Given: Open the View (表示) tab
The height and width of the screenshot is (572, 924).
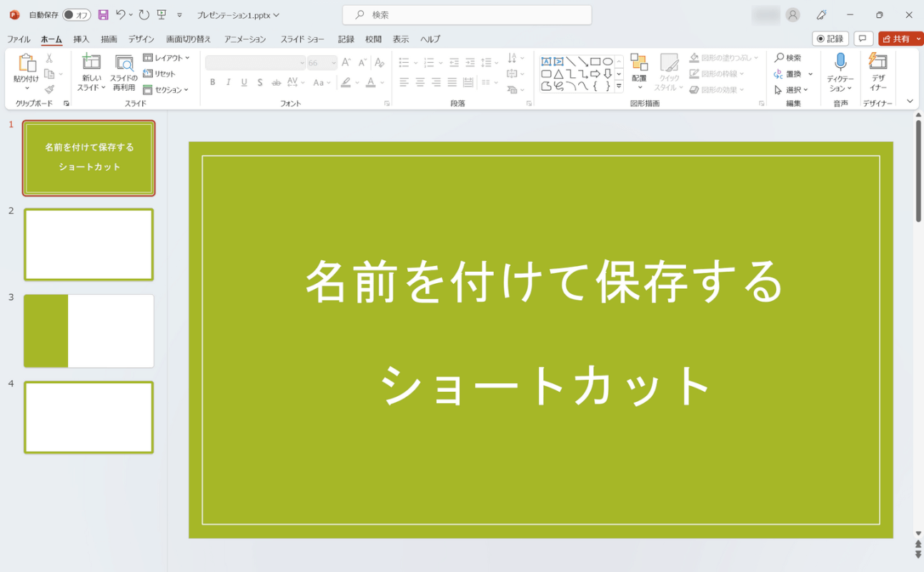Looking at the screenshot, I should (x=401, y=39).
